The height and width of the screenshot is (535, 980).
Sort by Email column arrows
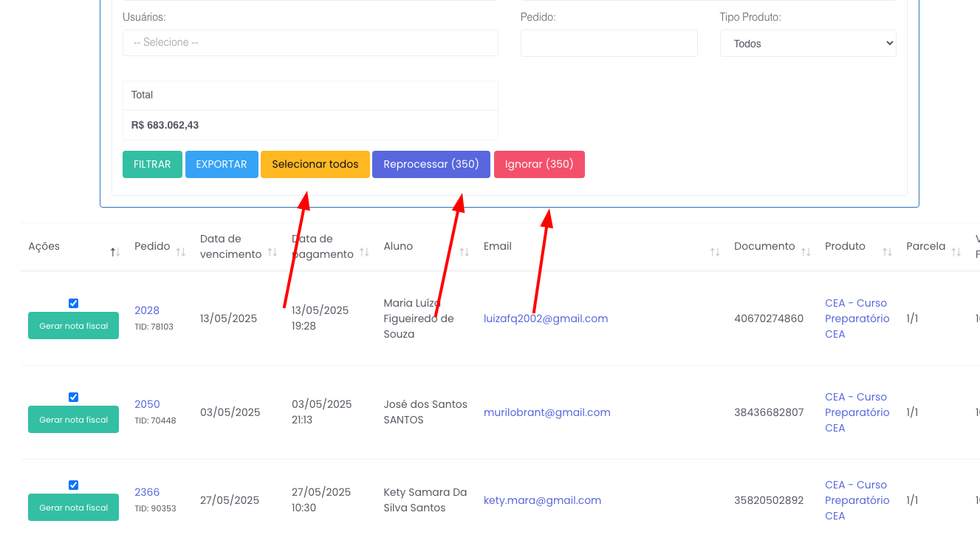click(x=715, y=253)
